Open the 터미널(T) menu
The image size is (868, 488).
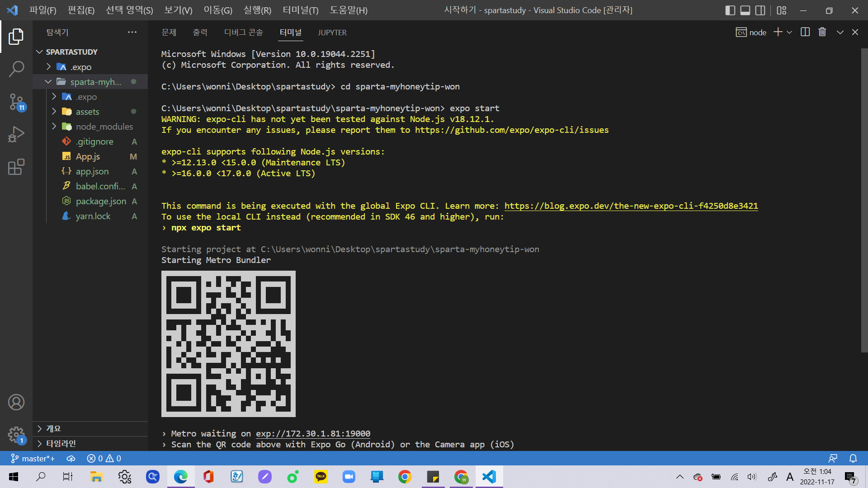301,10
